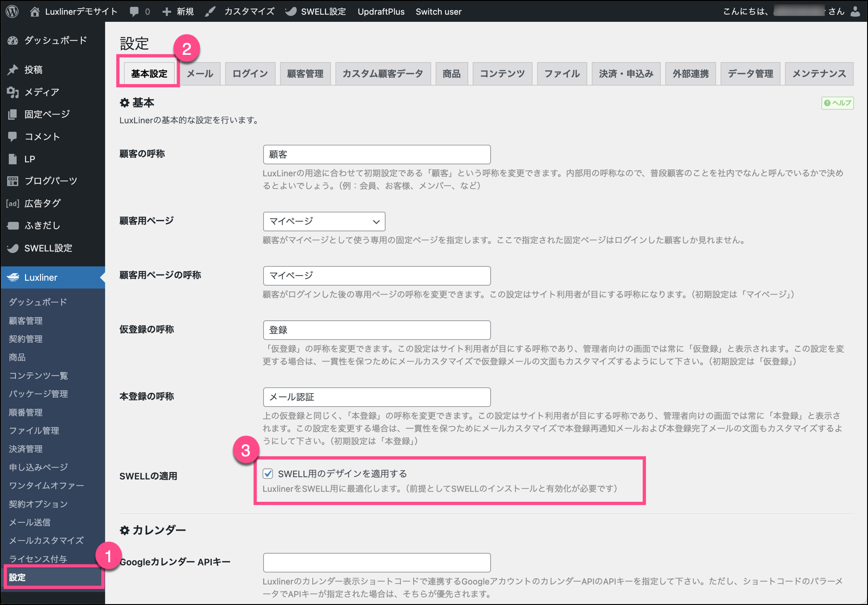Click the 顧客の呼称 text field
This screenshot has width=868, height=605.
point(376,155)
